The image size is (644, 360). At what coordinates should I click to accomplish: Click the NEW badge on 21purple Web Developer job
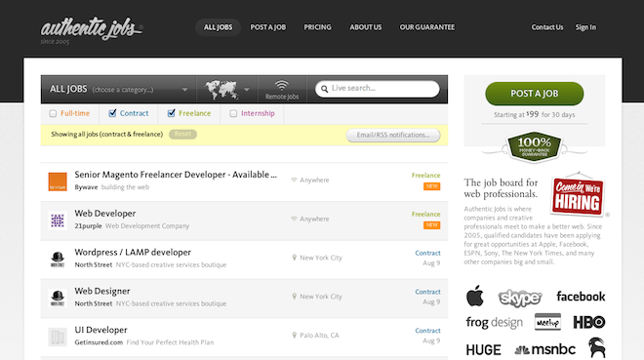click(431, 225)
